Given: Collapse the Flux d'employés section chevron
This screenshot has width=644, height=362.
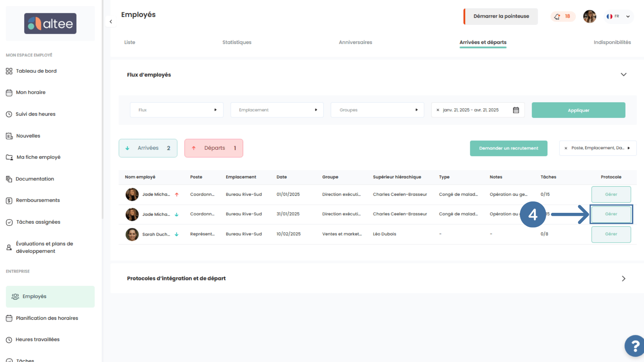Looking at the screenshot, I should click(x=624, y=74).
